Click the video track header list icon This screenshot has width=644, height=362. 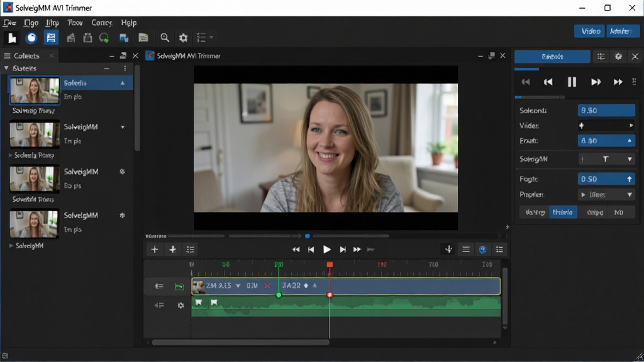[x=159, y=287]
